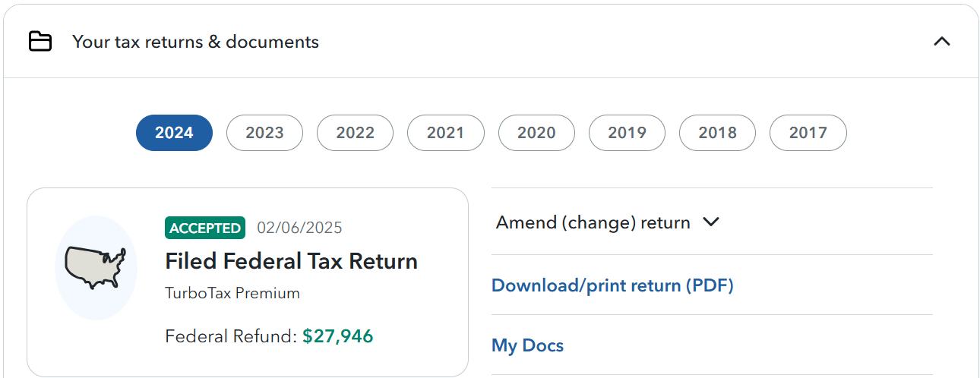980x378 pixels.
Task: Click the Your tax returns & documents title
Action: point(195,42)
